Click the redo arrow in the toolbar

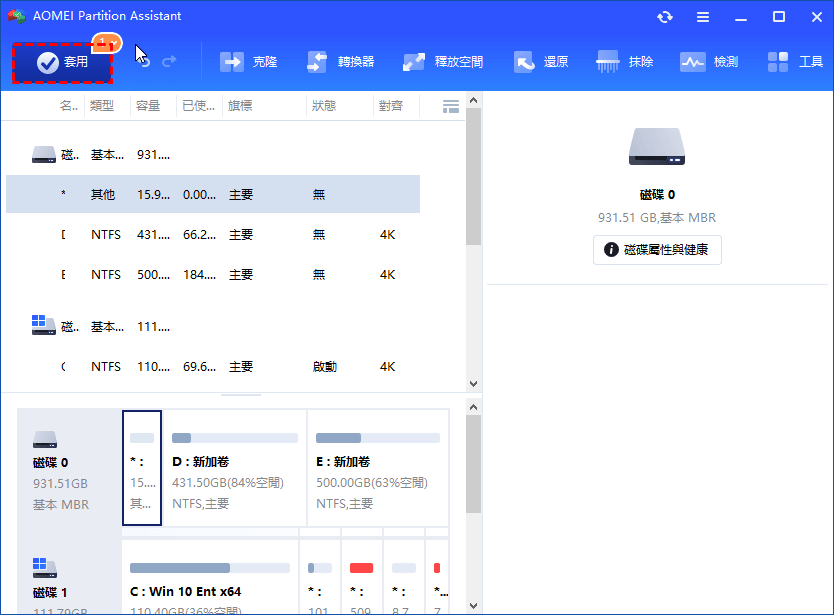[169, 62]
